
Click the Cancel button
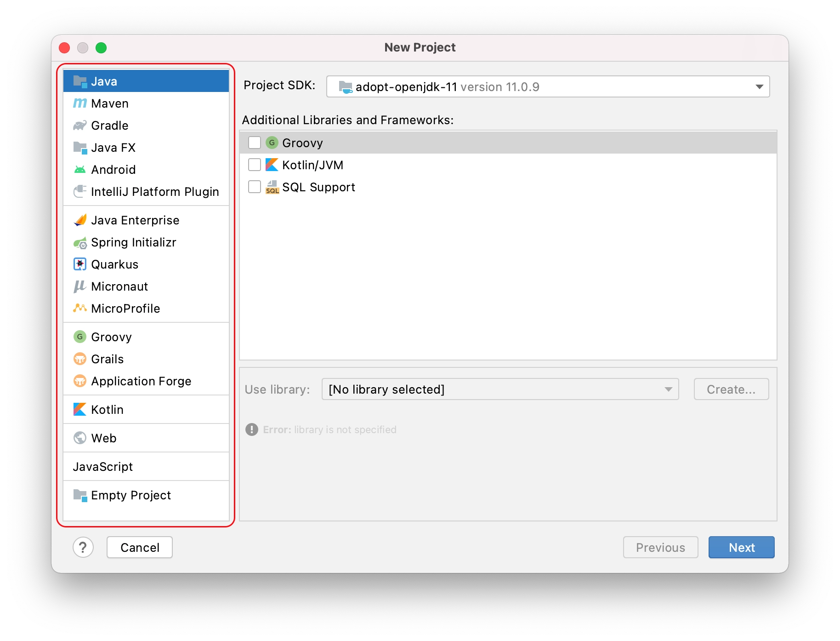(x=140, y=547)
